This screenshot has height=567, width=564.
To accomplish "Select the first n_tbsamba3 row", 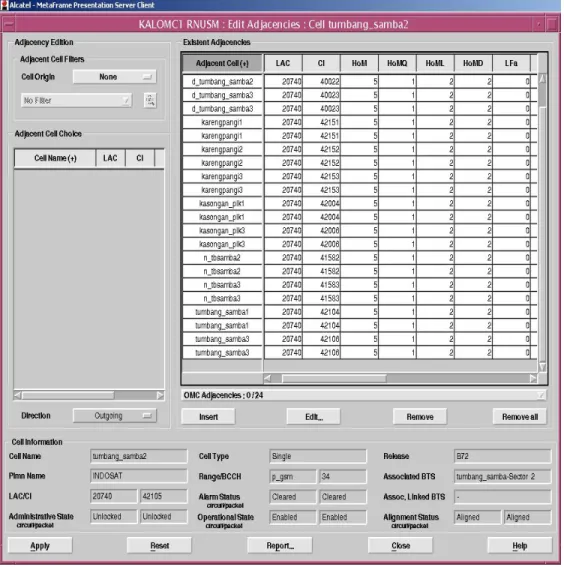I will pos(359,285).
